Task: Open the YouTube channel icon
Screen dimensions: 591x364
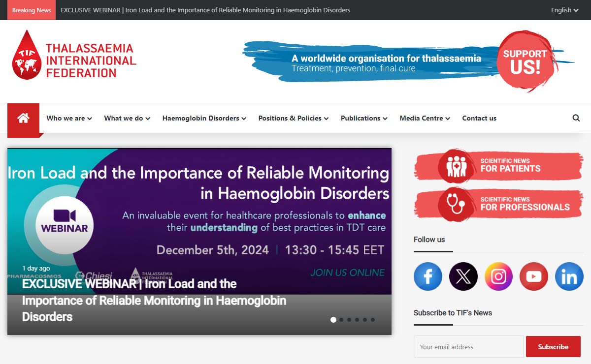Action: [534, 276]
